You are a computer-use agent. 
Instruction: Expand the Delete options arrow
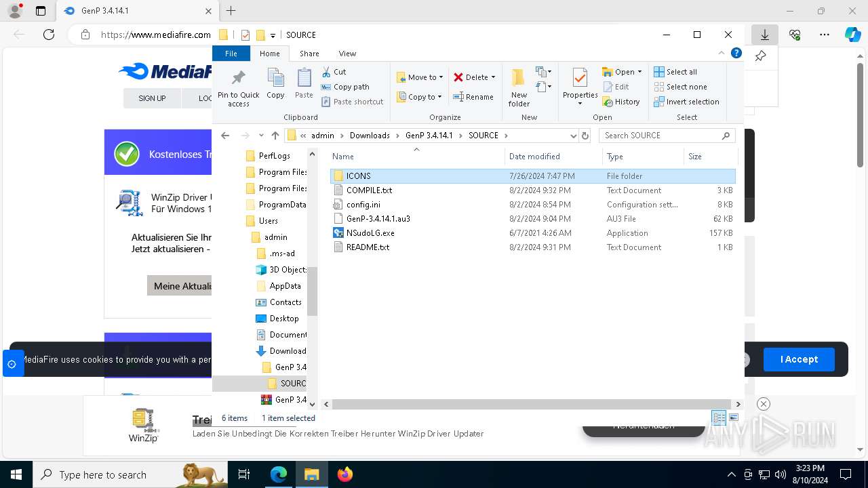493,77
